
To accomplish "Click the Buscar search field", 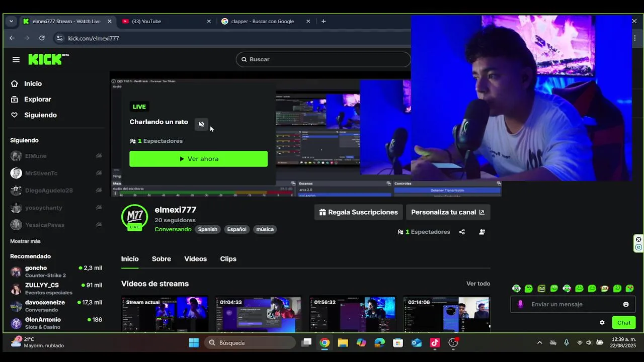I will pyautogui.click(x=324, y=59).
